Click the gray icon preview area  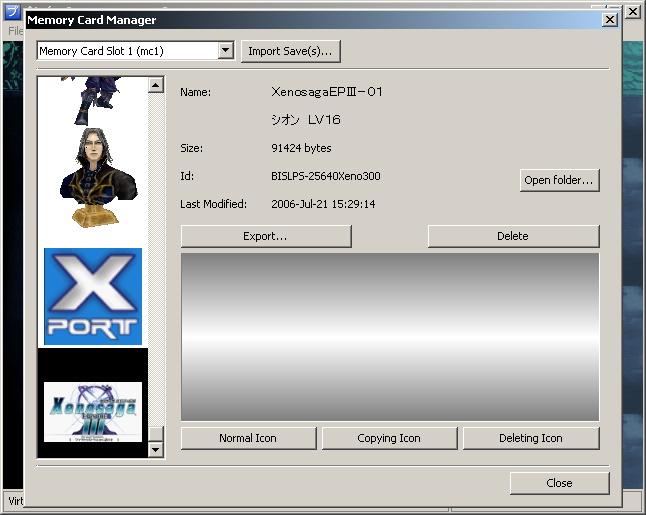390,336
